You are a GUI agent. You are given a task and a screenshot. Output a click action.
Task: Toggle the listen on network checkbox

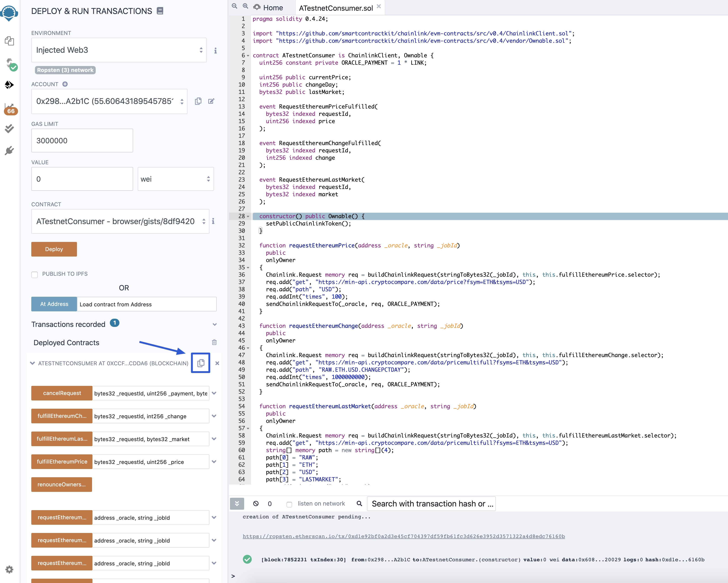[x=289, y=504]
